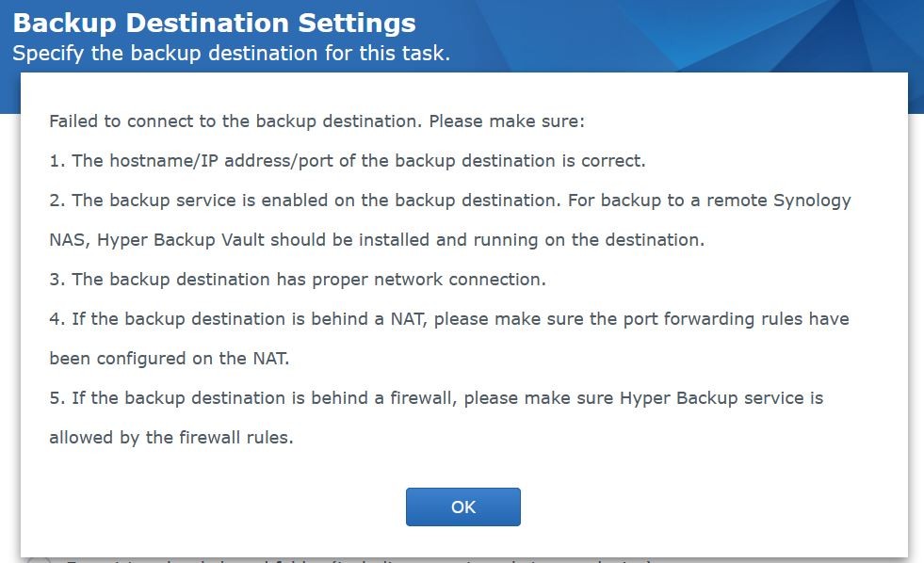Click "allowed by the firewall rules" line
The image size is (924, 563).
170,438
